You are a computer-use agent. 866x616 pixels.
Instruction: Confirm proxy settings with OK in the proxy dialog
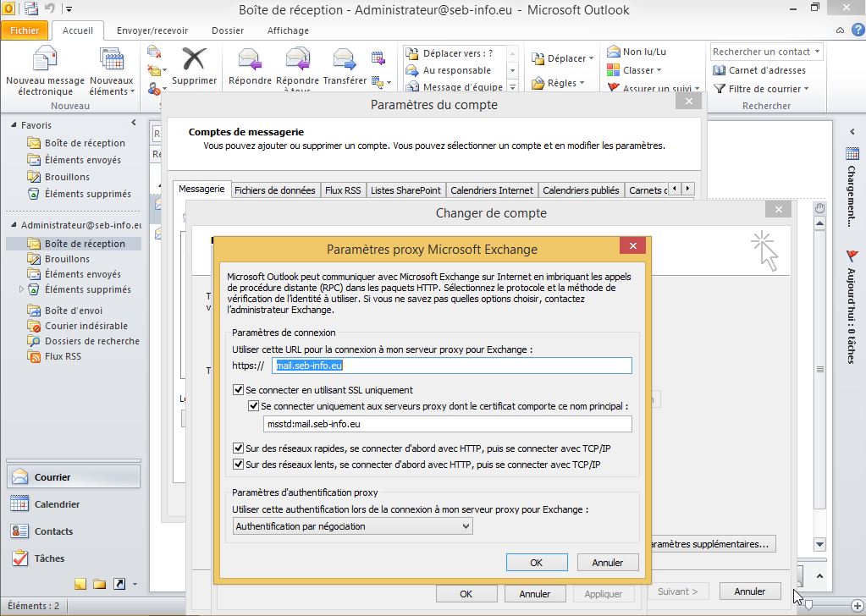(537, 563)
